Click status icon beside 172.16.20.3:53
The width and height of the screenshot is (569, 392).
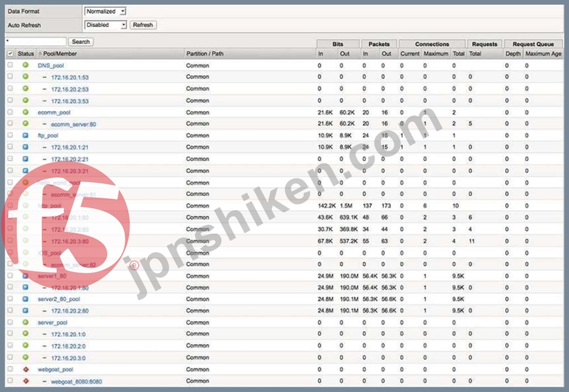click(x=26, y=100)
